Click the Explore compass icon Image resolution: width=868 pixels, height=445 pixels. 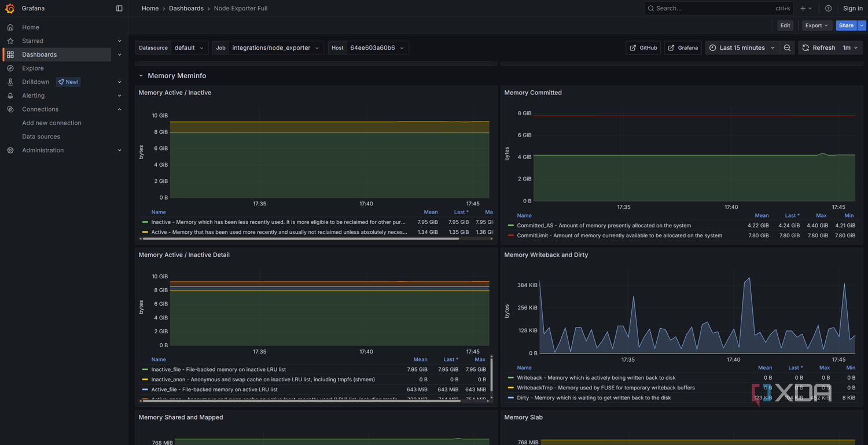pyautogui.click(x=10, y=68)
